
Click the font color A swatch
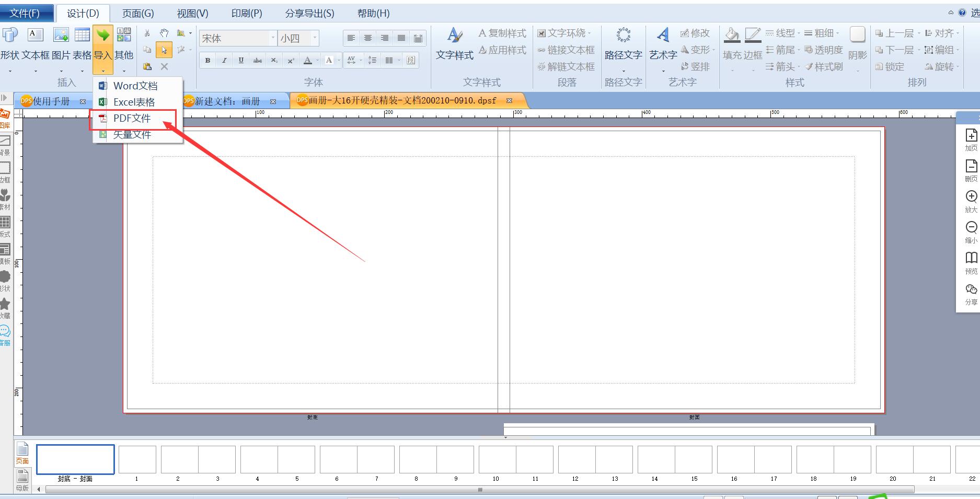308,61
